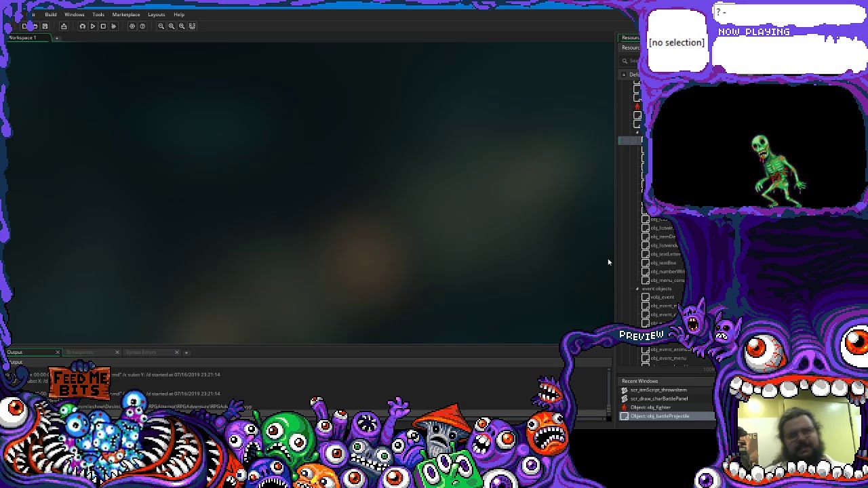
Task: Select vobj_event in the resource tree
Action: (x=663, y=298)
